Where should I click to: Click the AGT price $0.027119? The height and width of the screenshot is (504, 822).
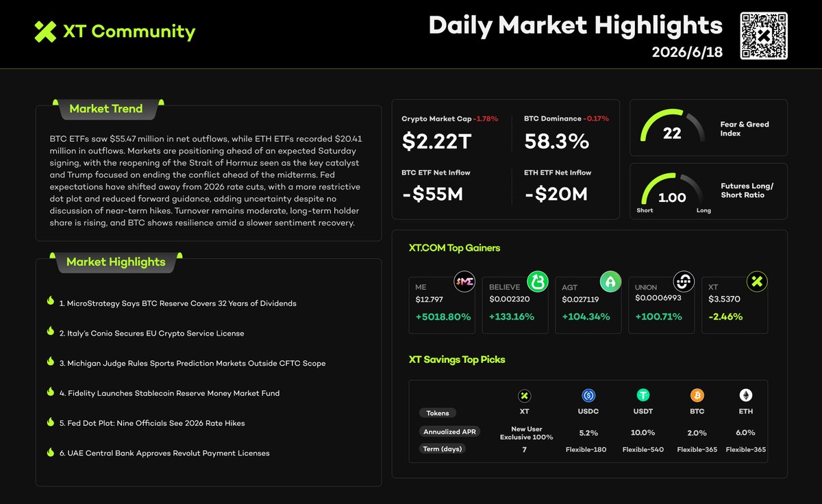[x=580, y=299]
